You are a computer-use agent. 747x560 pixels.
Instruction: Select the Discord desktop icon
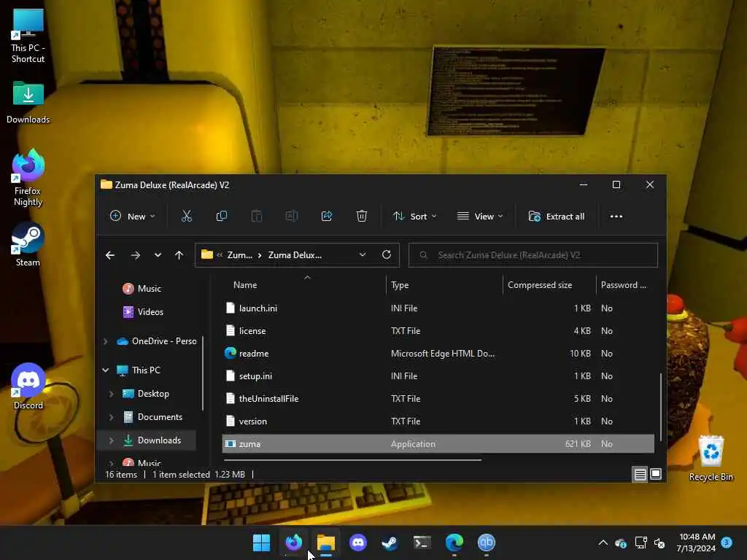[28, 386]
